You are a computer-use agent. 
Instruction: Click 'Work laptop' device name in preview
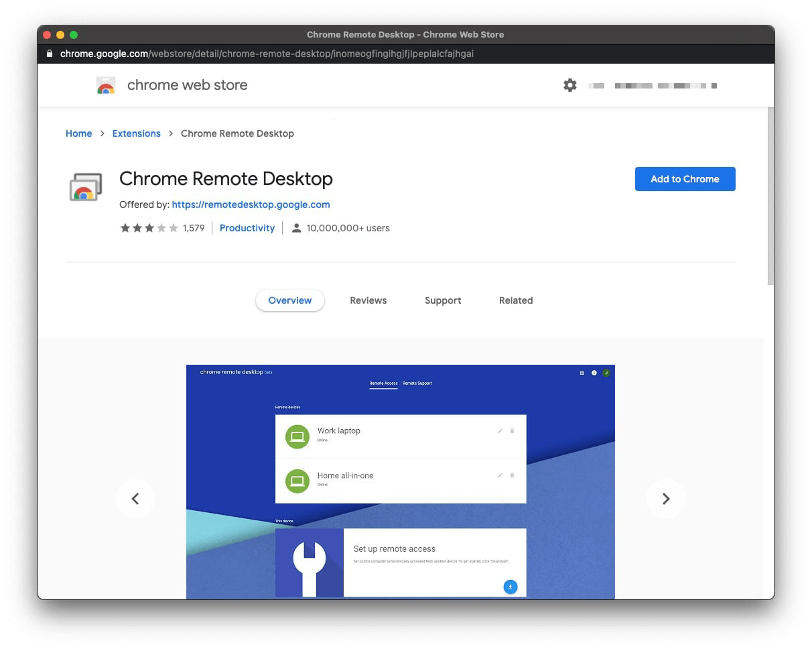click(x=339, y=431)
